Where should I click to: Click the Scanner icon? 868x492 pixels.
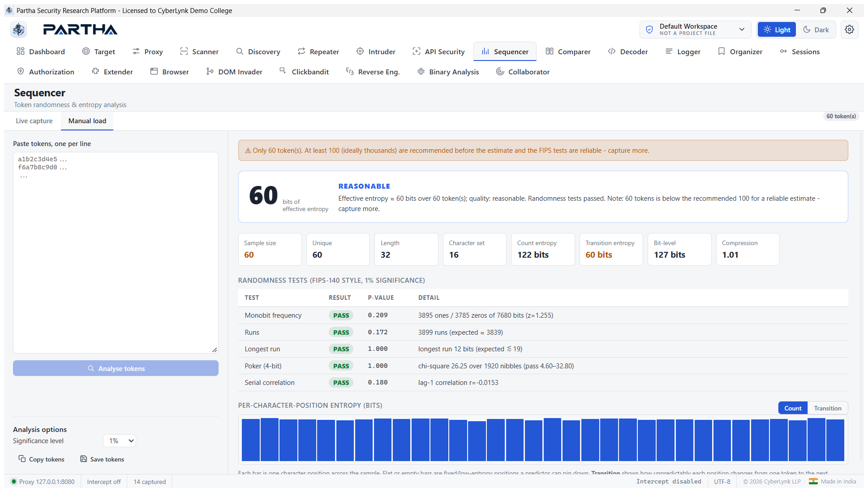[184, 52]
